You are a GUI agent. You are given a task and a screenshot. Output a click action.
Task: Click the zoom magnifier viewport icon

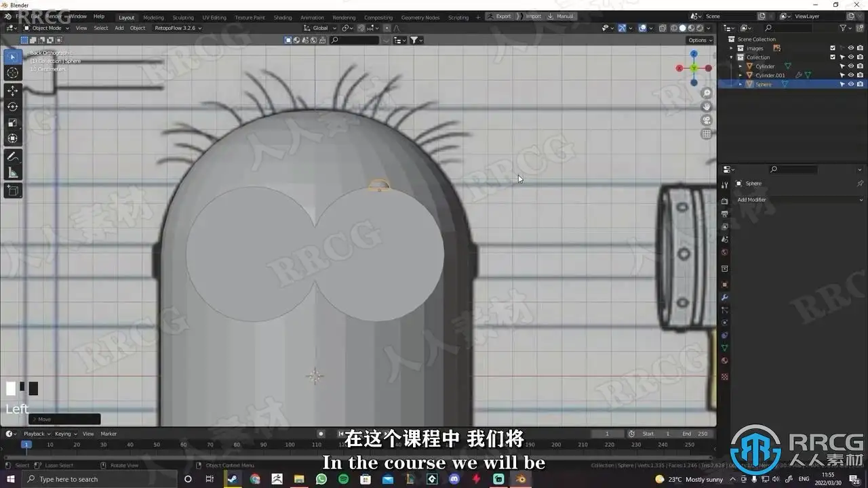pos(707,93)
